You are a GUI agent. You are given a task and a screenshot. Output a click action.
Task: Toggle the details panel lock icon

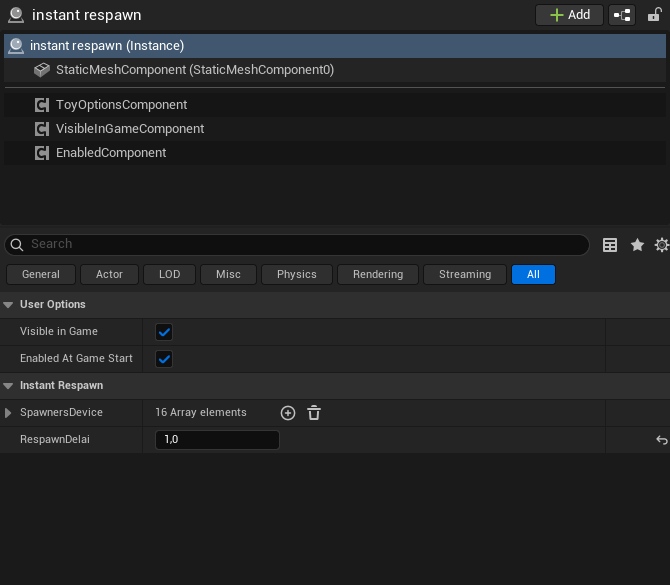click(654, 15)
